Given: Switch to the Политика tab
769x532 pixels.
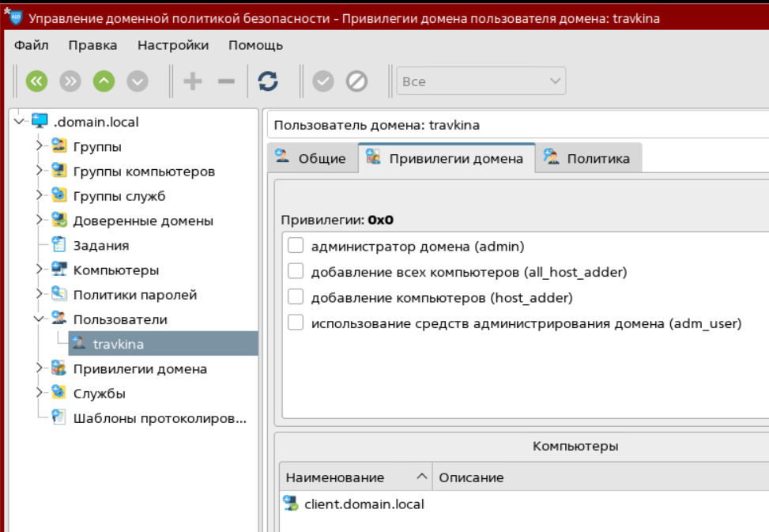Looking at the screenshot, I should point(588,158).
